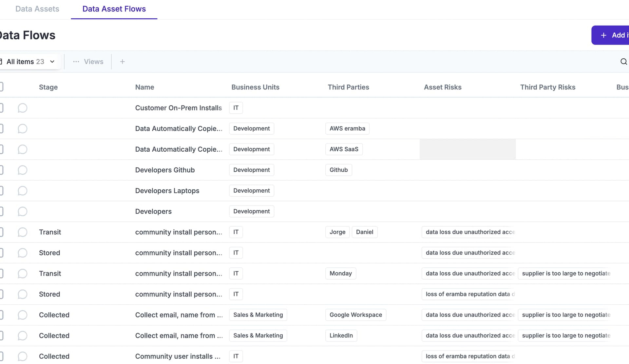This screenshot has height=364, width=629.
Task: Open comments for Google Workspace row
Action: coord(22,315)
